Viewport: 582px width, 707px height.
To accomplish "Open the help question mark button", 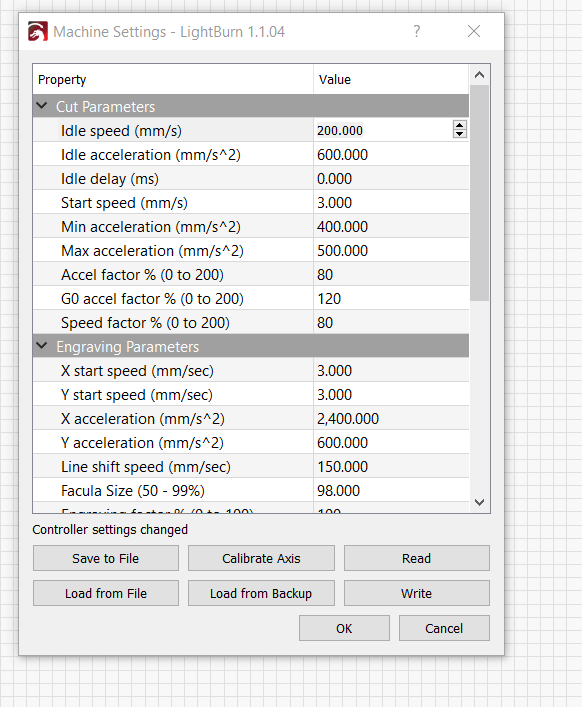I will click(x=417, y=31).
